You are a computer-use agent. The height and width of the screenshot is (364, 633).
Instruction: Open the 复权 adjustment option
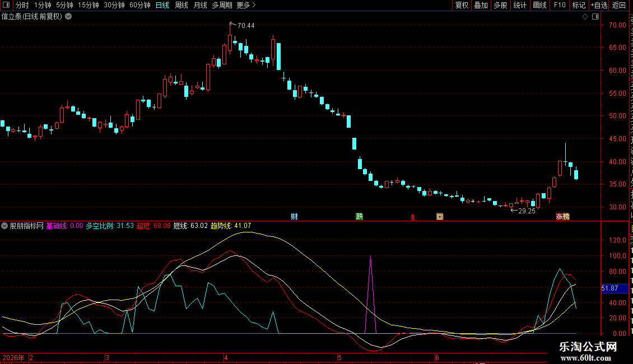(x=462, y=5)
